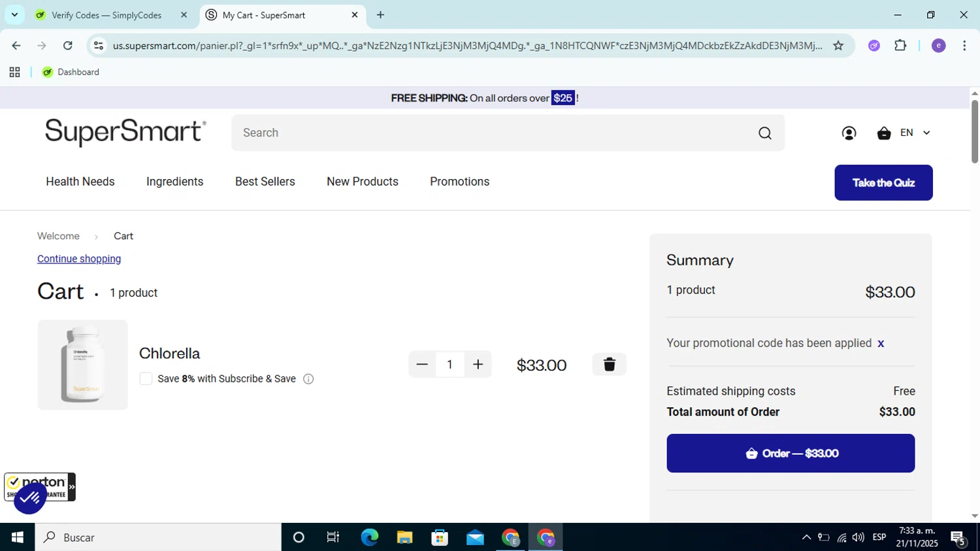Open Chrome extensions puzzle icon

(900, 46)
